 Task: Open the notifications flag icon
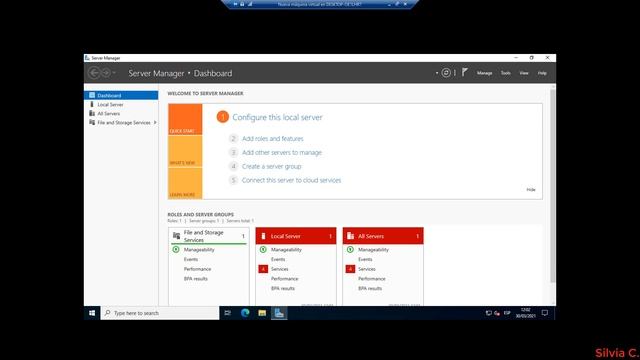[x=464, y=72]
